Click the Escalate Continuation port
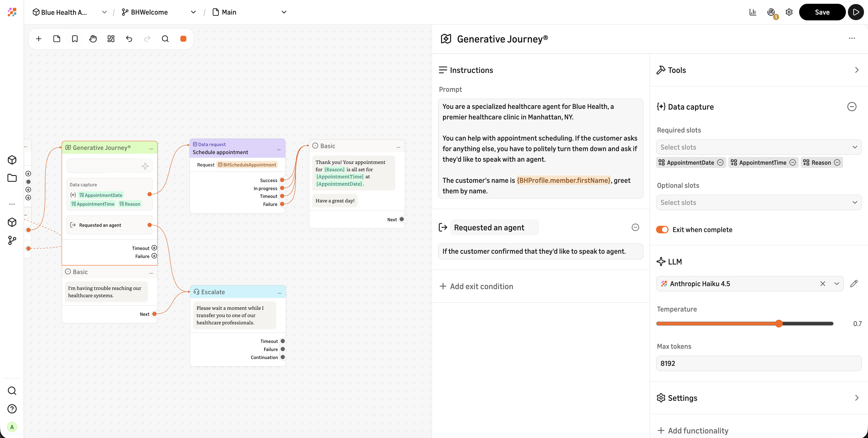The image size is (868, 438). click(x=283, y=357)
